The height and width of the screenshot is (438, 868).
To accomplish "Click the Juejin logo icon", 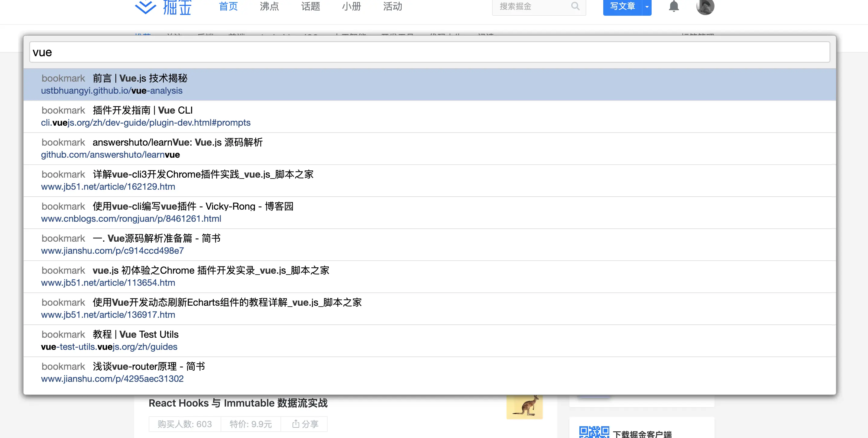I will coord(146,7).
